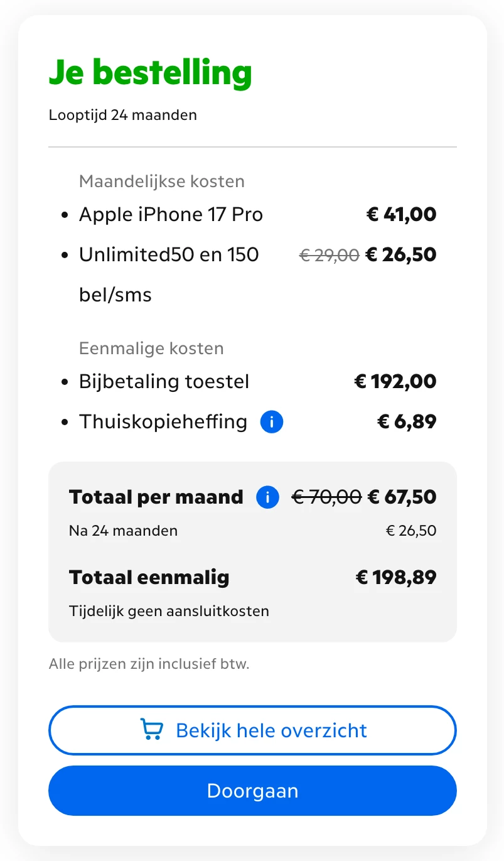Screen dimensions: 504x861
Task: Open Bekijk hele overzicht
Action: (252, 730)
